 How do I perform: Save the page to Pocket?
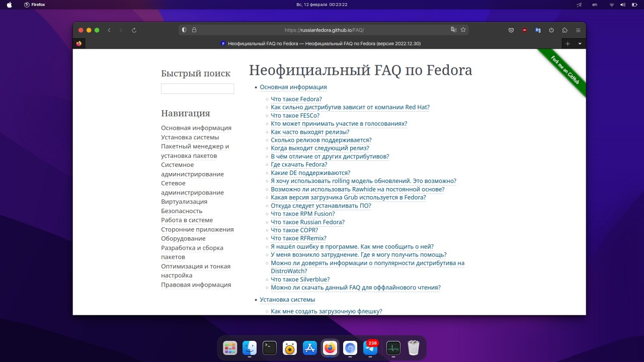coord(511,30)
